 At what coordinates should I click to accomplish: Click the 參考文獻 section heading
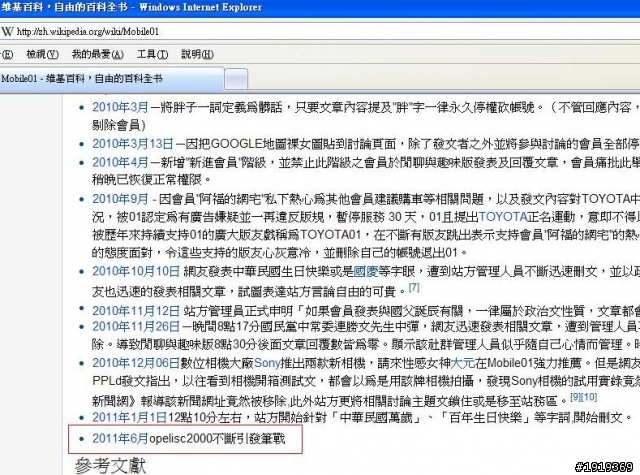(x=110, y=466)
